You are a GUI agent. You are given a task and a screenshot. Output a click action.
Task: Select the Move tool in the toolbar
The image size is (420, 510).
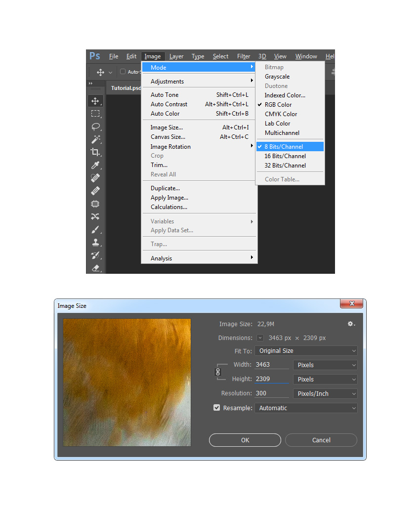[95, 101]
